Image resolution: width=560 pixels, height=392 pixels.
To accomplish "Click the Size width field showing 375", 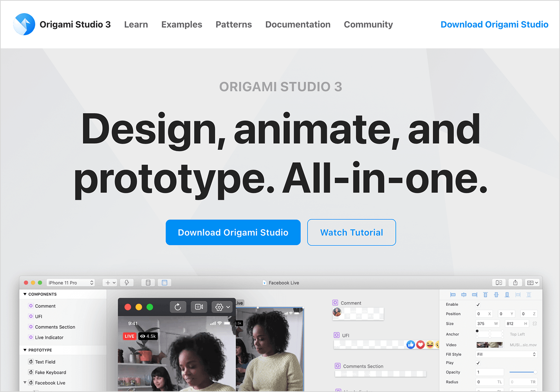I will point(487,324).
